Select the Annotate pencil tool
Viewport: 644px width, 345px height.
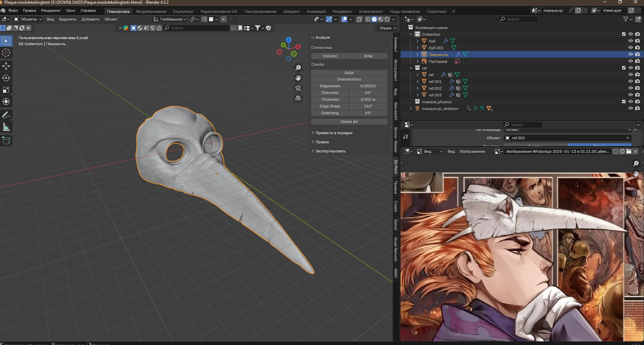pos(6,115)
